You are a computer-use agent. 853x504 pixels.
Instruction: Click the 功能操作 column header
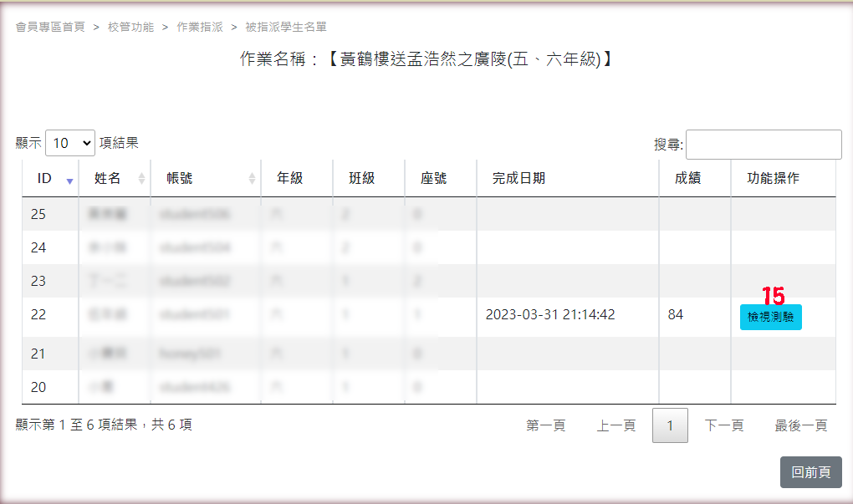point(784,178)
